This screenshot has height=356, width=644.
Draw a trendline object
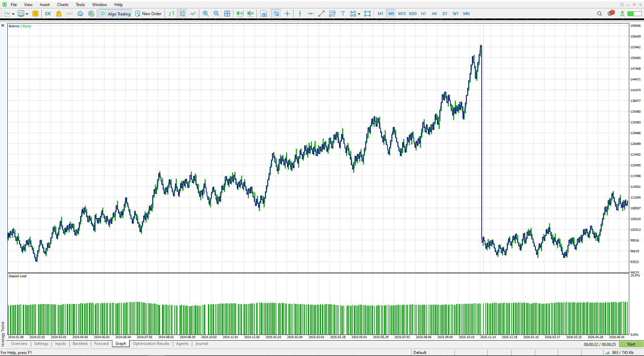tap(321, 14)
